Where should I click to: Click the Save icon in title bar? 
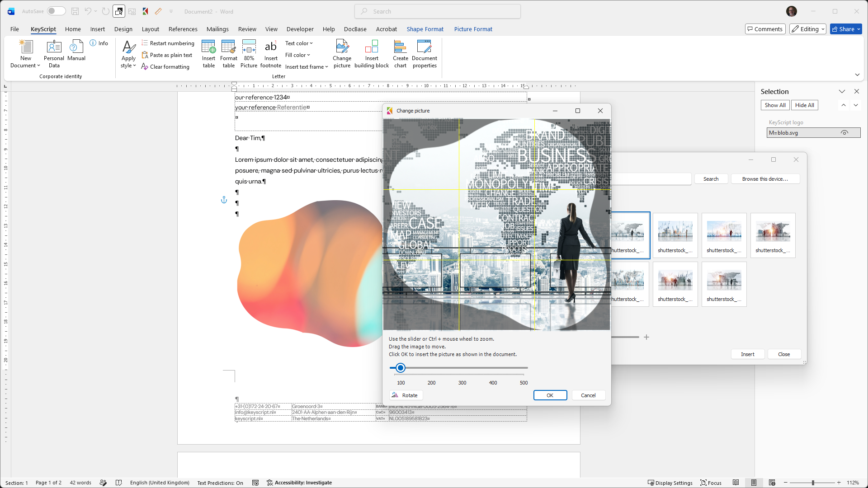coord(75,11)
